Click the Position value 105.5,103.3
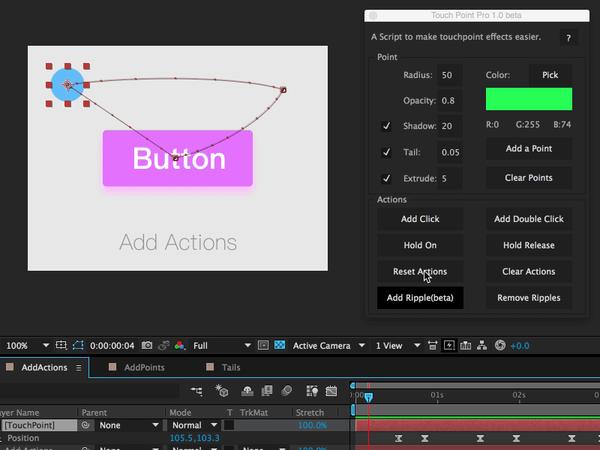The height and width of the screenshot is (450, 600). coord(195,438)
